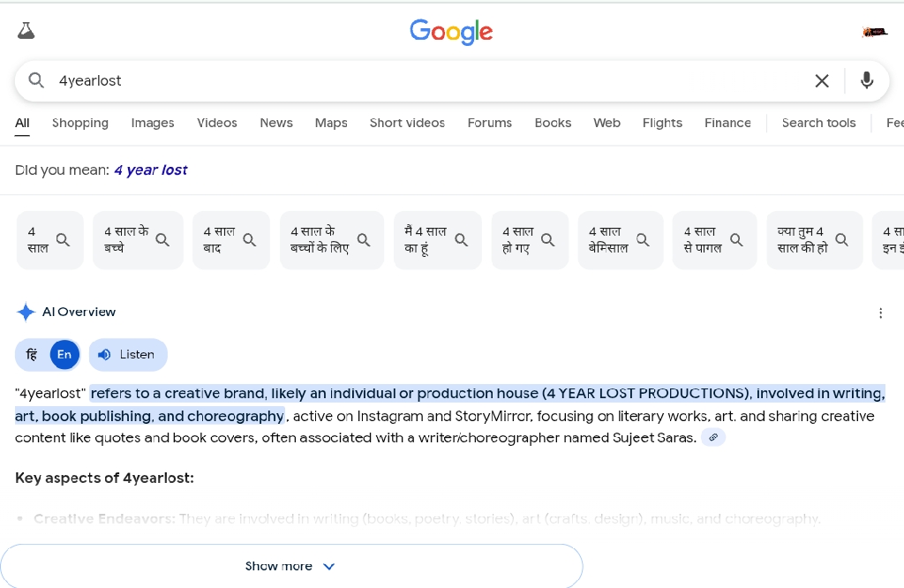Switch to the Maps tab
The height and width of the screenshot is (588, 904).
coord(331,123)
